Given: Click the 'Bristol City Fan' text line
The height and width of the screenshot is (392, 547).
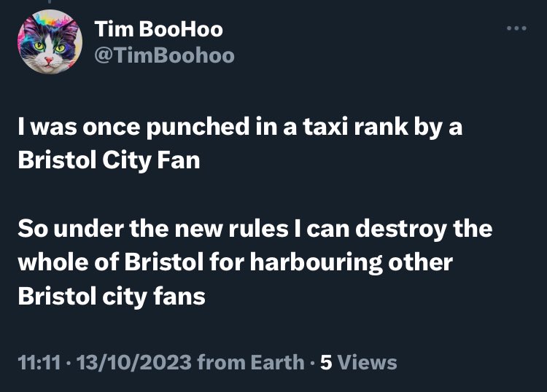Looking at the screenshot, I should 109,160.
